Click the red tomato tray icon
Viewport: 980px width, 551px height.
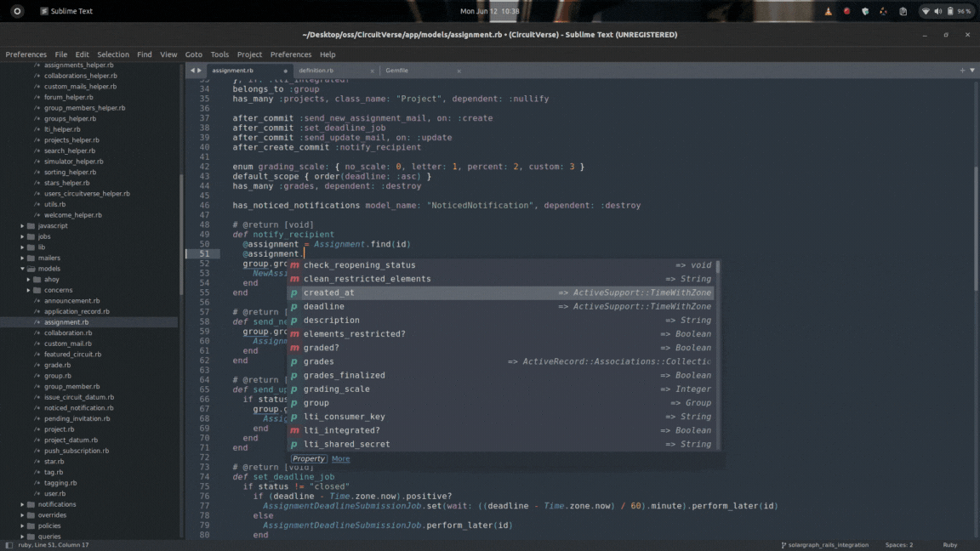846,11
